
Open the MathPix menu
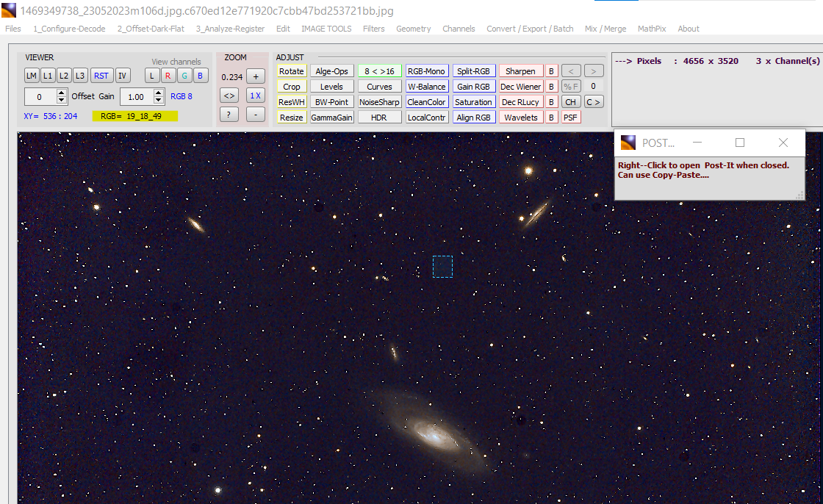click(652, 29)
